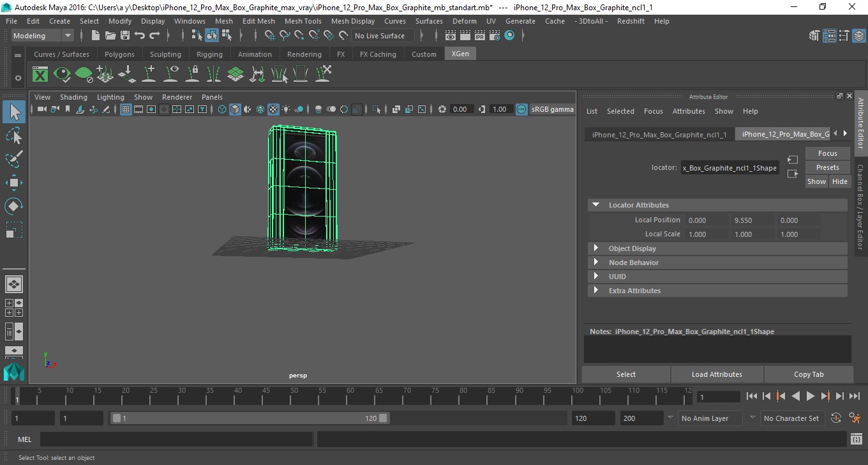Click the Select button in Attribute Editor
The image size is (868, 465).
626,374
